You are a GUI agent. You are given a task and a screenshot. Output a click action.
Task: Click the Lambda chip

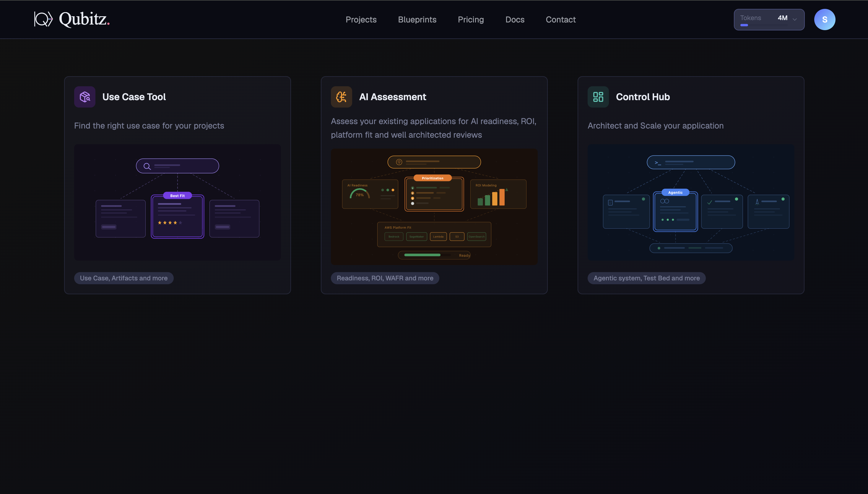[x=438, y=236]
